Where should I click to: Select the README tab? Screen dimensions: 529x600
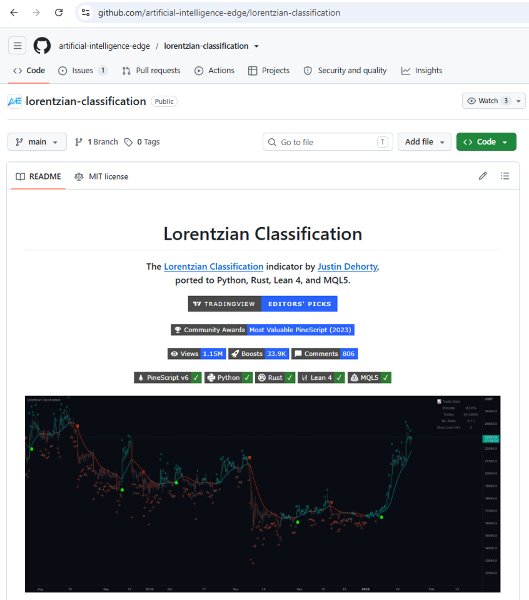coord(38,176)
